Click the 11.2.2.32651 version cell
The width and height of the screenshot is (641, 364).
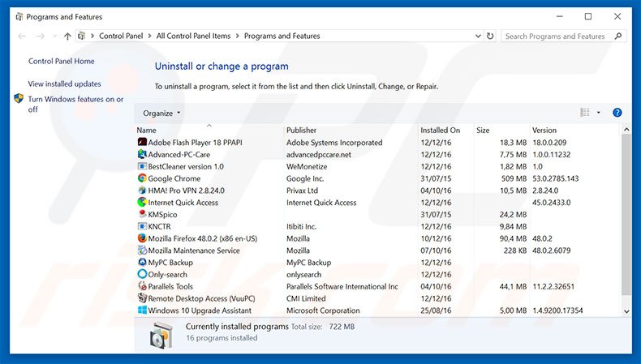coord(553,286)
